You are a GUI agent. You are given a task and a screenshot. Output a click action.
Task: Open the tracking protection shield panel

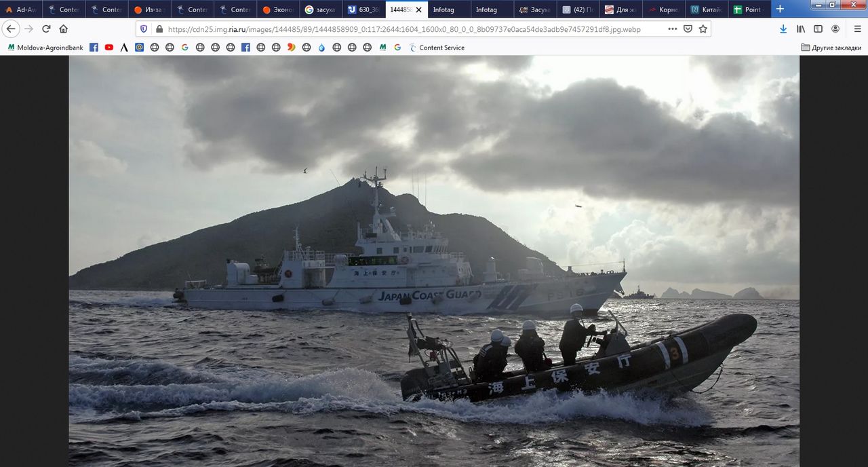pos(144,29)
